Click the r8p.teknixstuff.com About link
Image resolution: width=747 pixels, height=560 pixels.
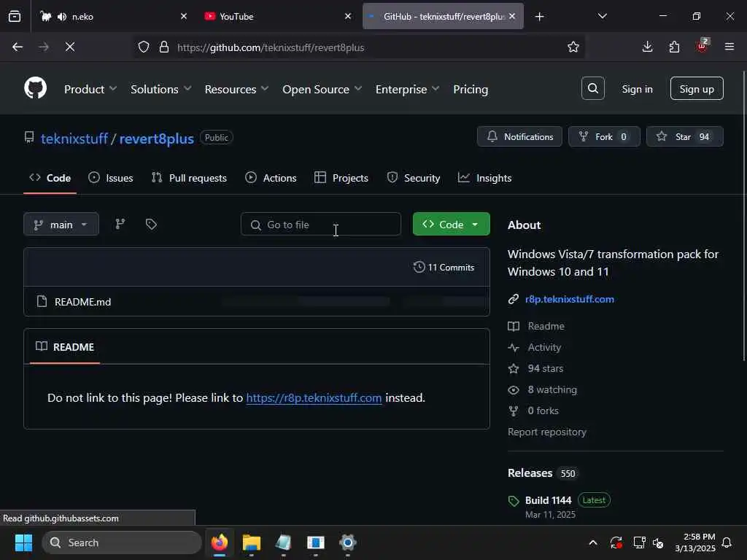569,299
